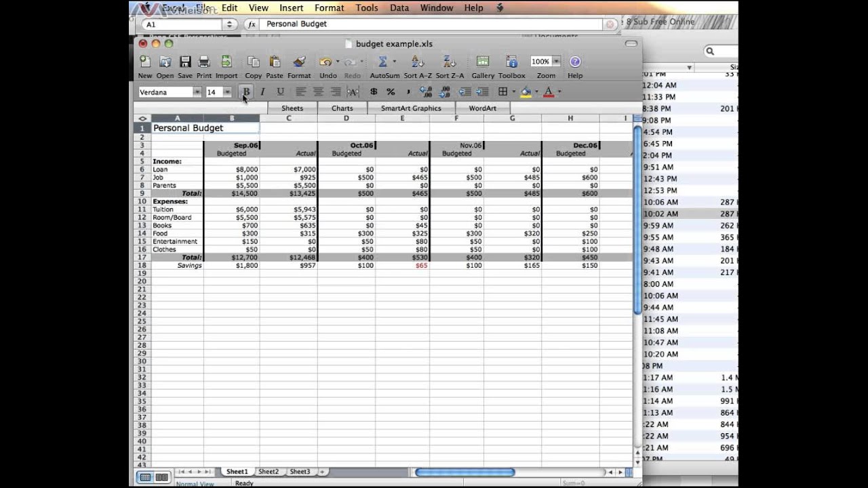Click the Undo arrow icon
Screen dimensions: 868x488
(x=325, y=62)
